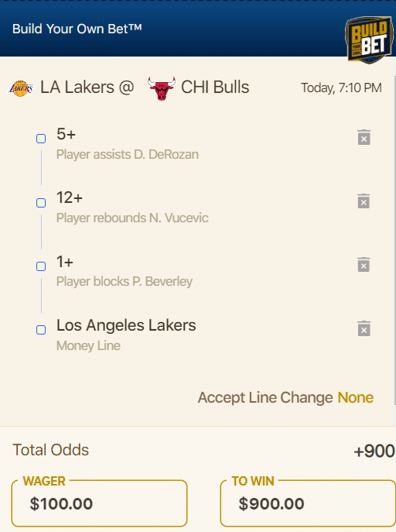The image size is (396, 532).
Task: Click the Build Your Own Bet header title
Action: click(x=77, y=29)
